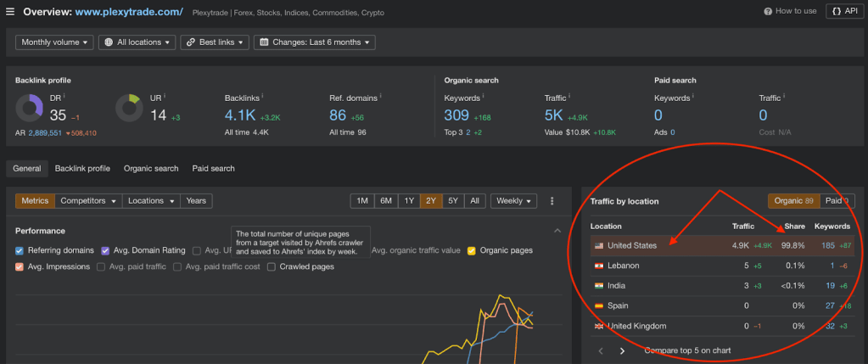
Task: Open the 5K organic traffic value
Action: [x=554, y=115]
